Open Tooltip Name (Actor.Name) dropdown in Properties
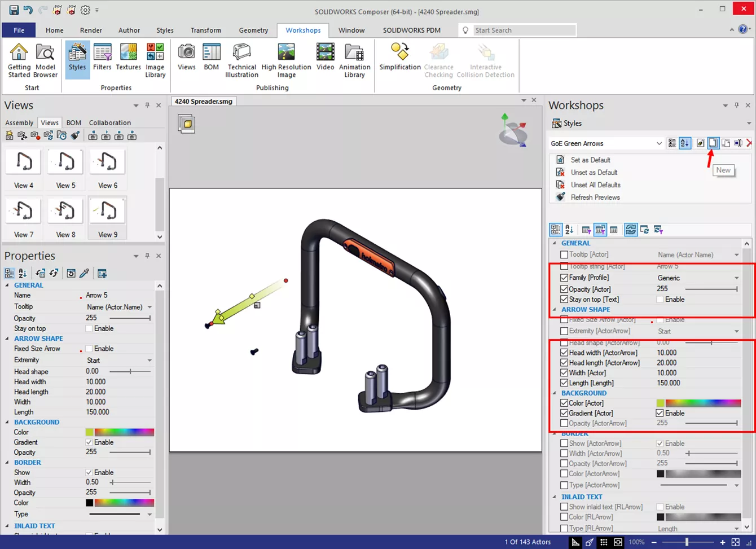 click(150, 307)
